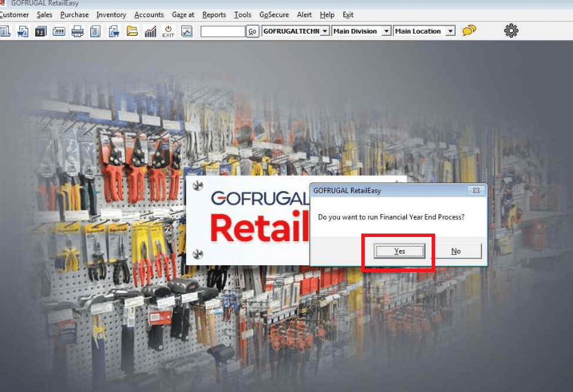Open the Accounts menu
The height and width of the screenshot is (392, 573).
pyautogui.click(x=149, y=14)
